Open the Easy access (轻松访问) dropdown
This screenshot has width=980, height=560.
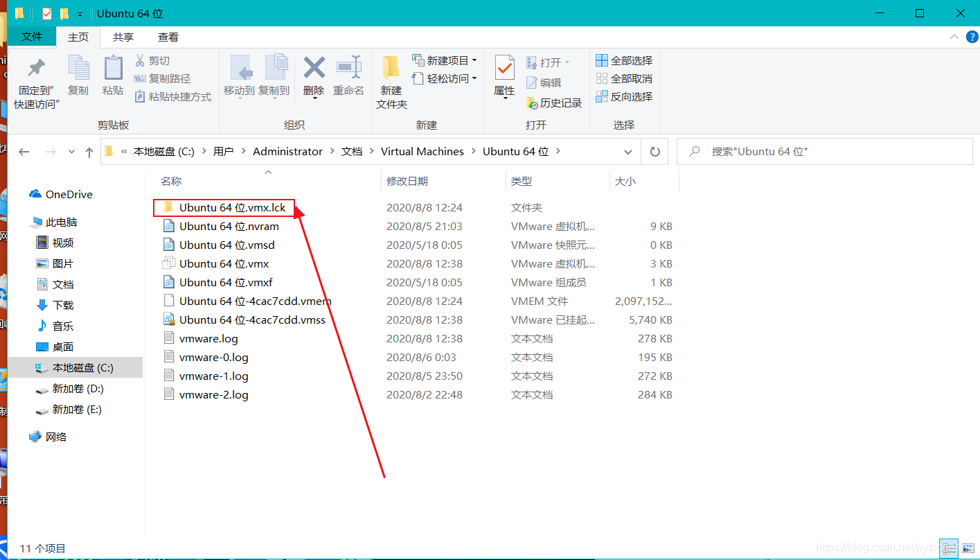point(445,78)
